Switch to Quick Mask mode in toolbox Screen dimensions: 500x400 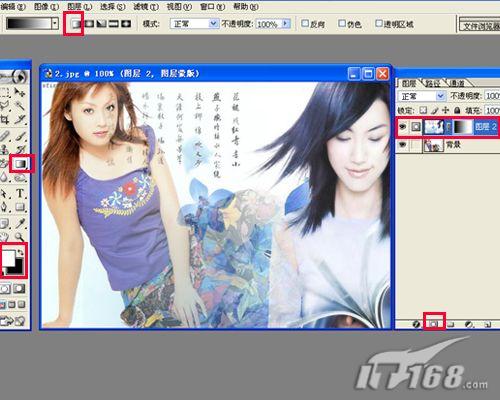tap(19, 289)
